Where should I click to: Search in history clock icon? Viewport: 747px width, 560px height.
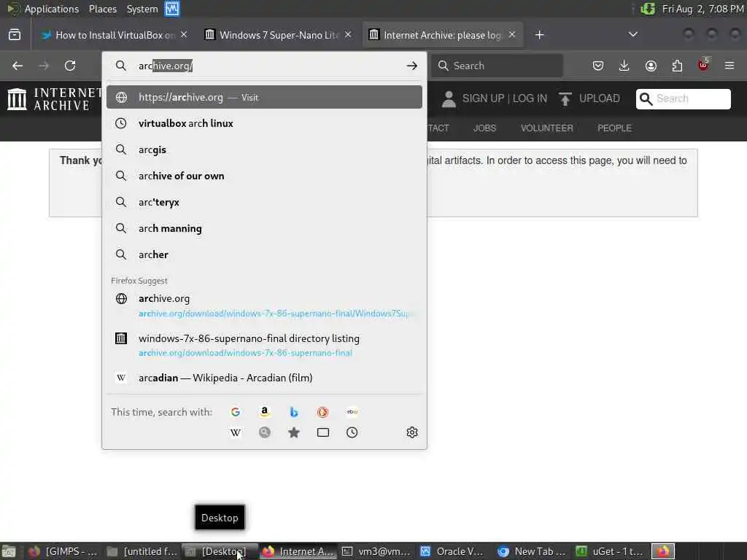pyautogui.click(x=352, y=432)
